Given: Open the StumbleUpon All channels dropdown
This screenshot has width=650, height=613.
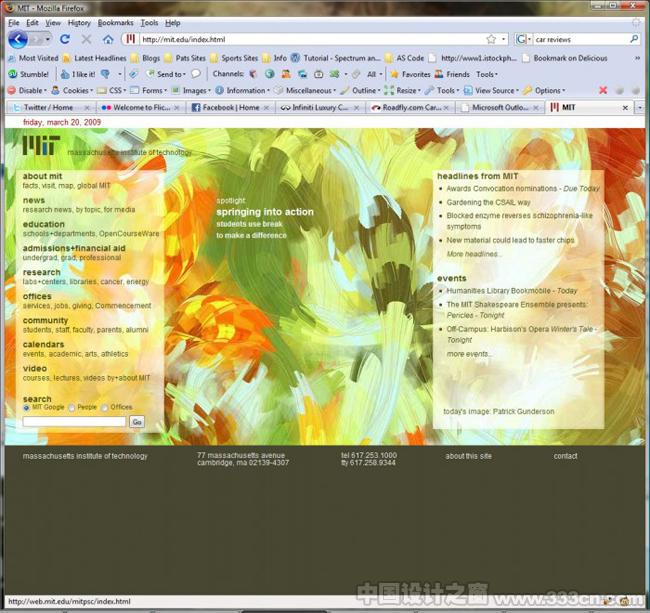Looking at the screenshot, I should (374, 74).
